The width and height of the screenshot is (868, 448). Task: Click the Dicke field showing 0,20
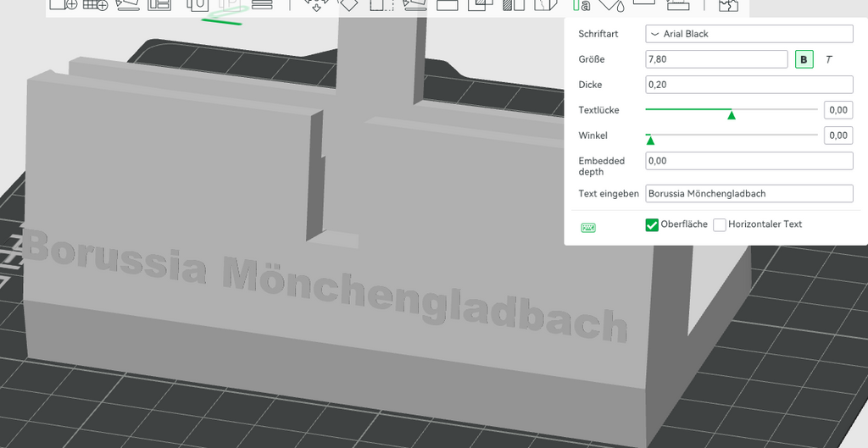749,85
